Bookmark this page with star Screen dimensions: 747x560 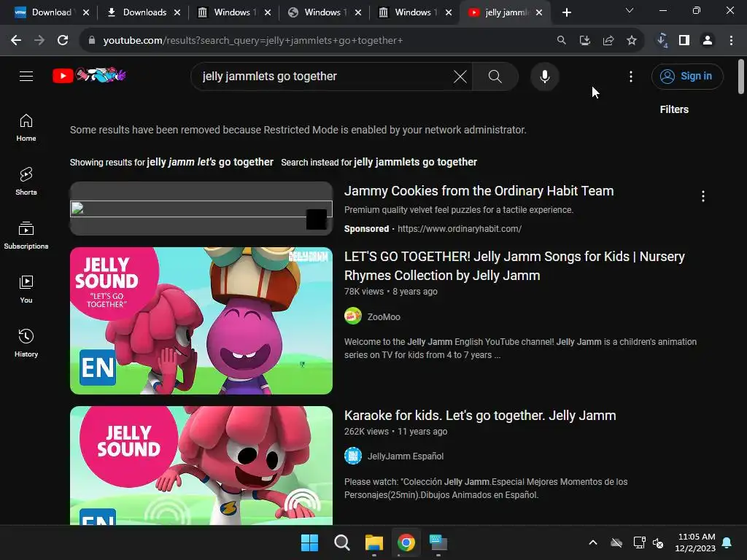pyautogui.click(x=631, y=41)
